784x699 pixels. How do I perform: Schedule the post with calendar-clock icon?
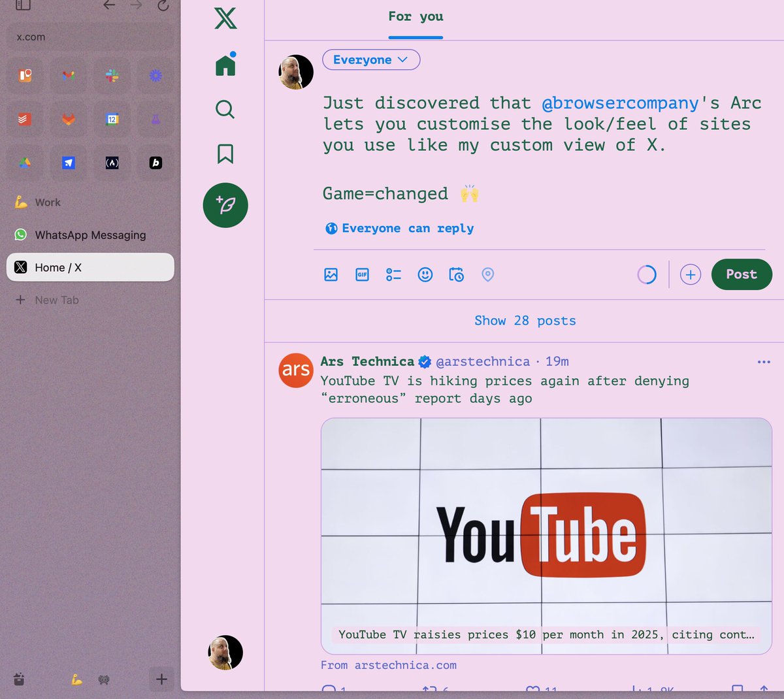tap(457, 274)
